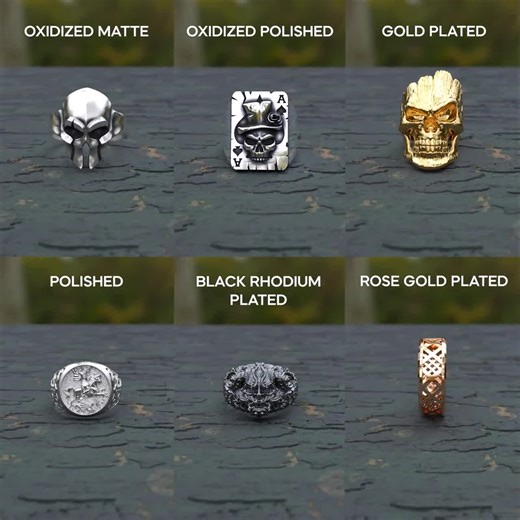Click the ROSE GOLD PLATED label
This screenshot has width=520, height=520.
point(434,281)
